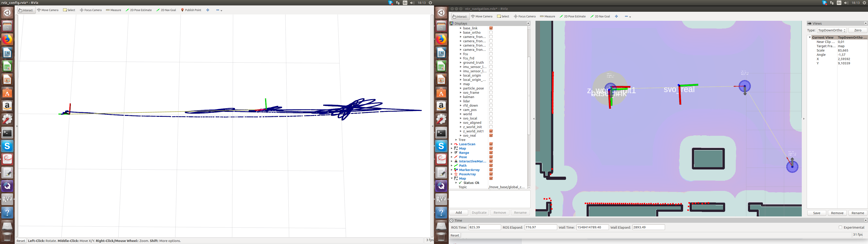This screenshot has height=244, width=868.
Task: Click the ROS Time input field
Action: point(485,227)
